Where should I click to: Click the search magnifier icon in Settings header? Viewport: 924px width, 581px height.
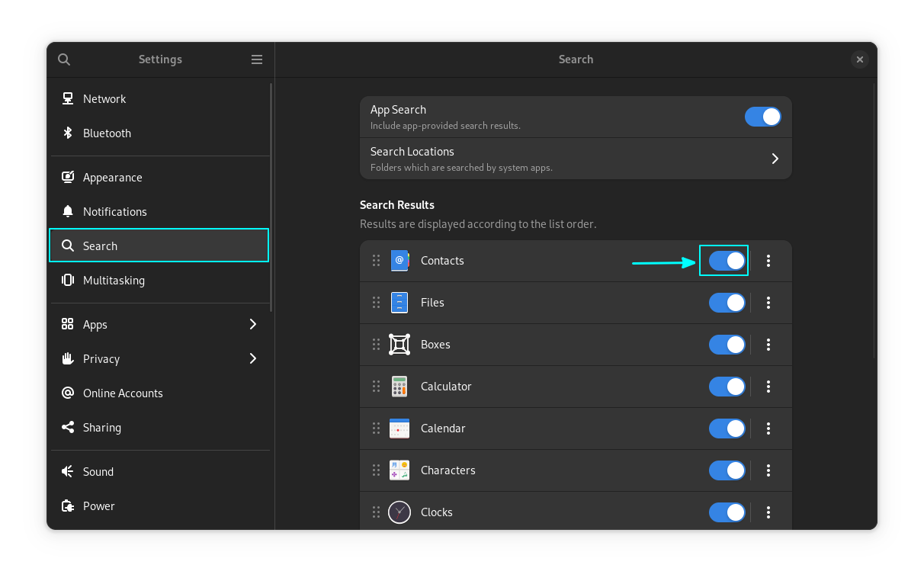[x=64, y=59]
